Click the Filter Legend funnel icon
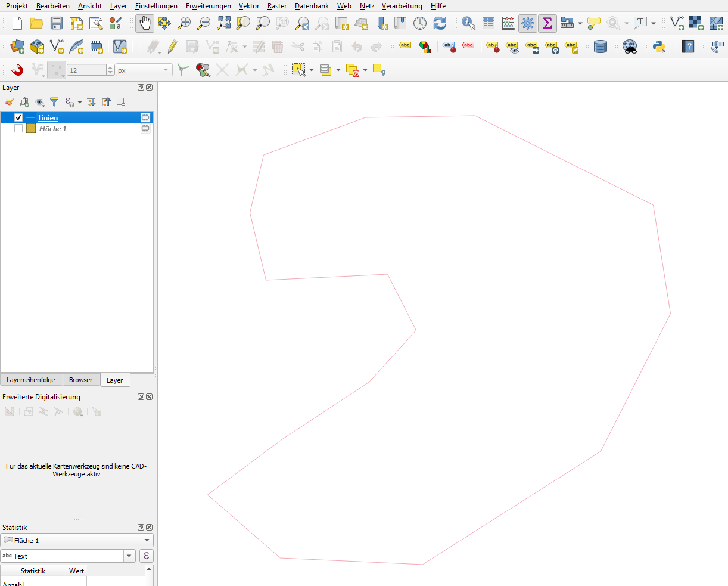 [54, 102]
